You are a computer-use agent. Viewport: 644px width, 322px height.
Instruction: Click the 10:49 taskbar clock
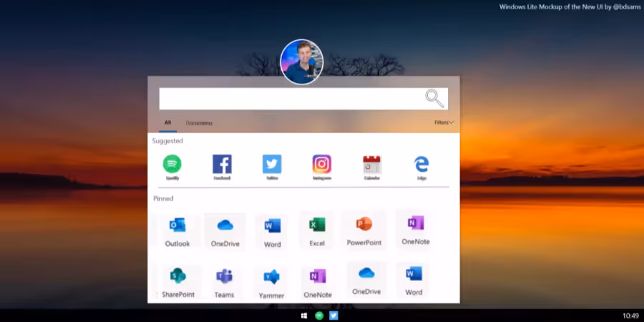631,316
